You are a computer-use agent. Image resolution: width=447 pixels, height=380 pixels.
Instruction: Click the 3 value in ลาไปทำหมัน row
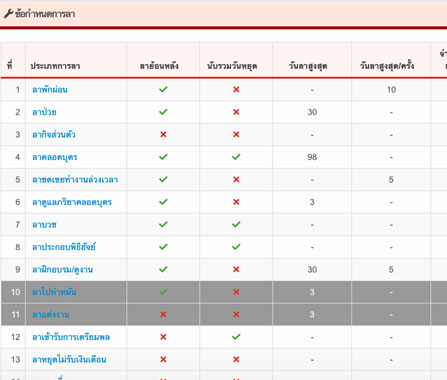[312, 292]
